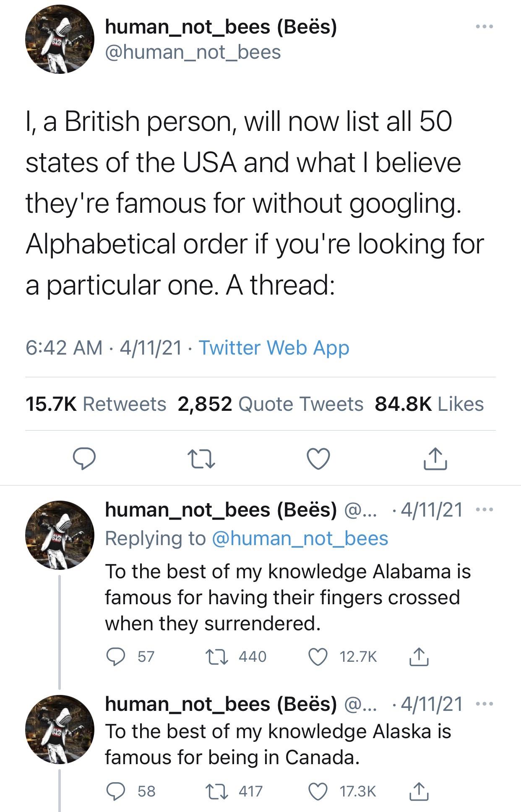
Task: View the 2,852 Quote Tweets
Action: (x=271, y=404)
